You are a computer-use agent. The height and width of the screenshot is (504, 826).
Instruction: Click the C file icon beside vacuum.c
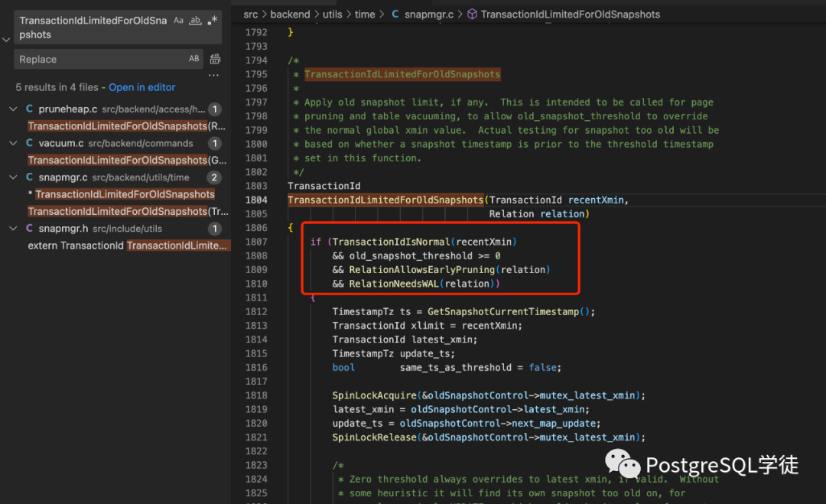pos(30,143)
